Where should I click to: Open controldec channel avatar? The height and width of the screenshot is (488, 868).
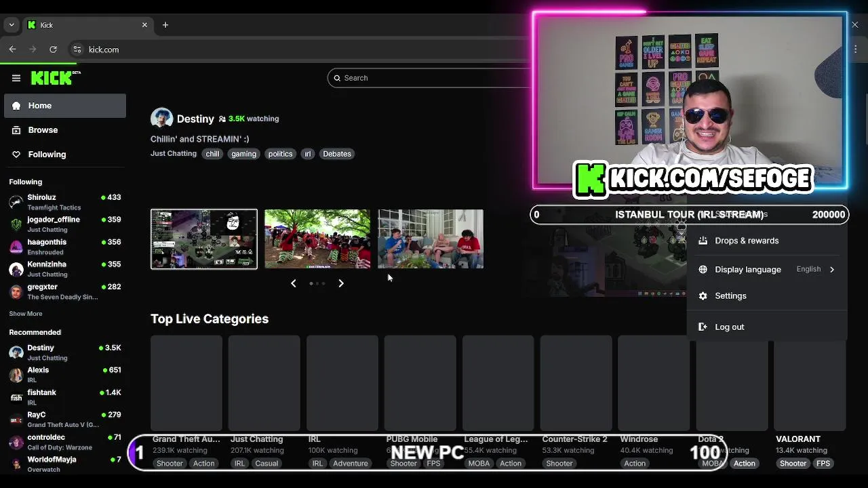(x=16, y=442)
